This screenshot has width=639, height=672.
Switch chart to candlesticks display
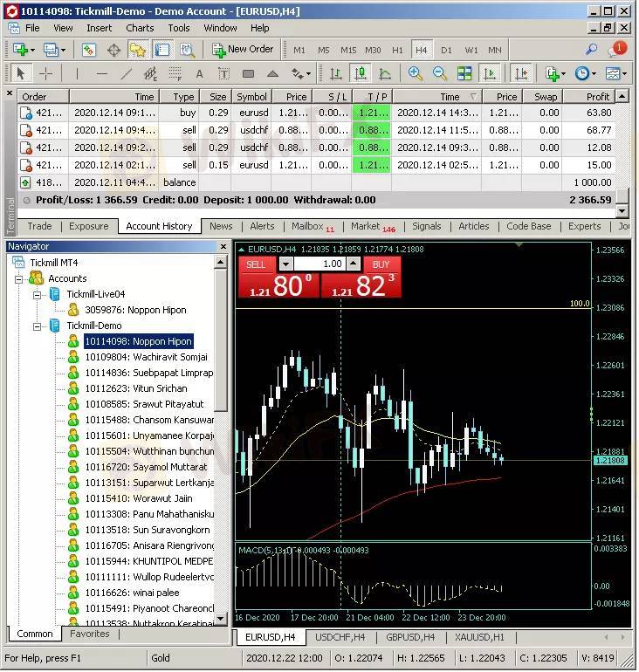click(360, 74)
